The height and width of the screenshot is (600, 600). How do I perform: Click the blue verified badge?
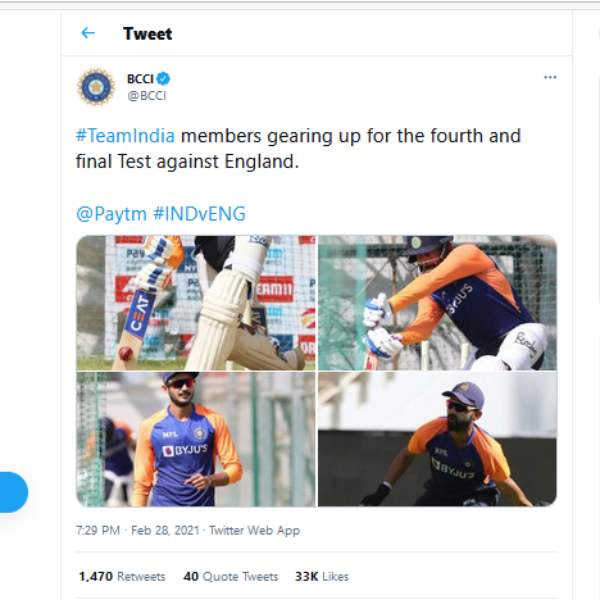[164, 78]
